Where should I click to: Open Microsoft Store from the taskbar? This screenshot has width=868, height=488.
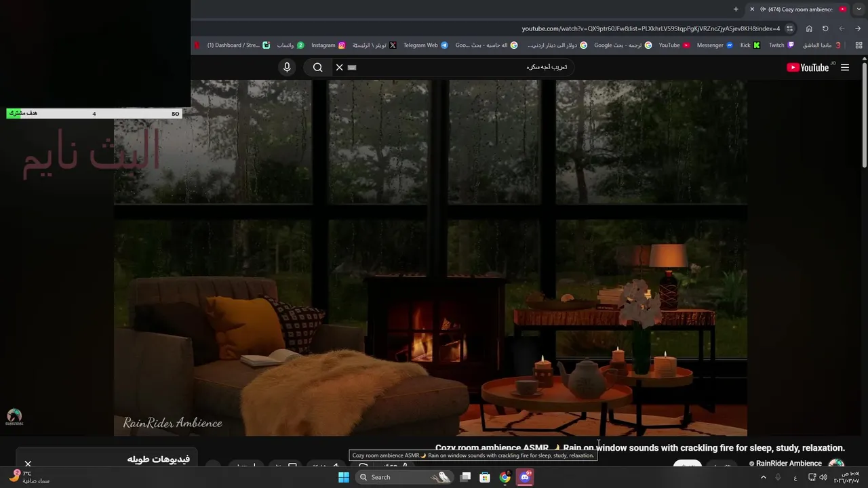(485, 477)
